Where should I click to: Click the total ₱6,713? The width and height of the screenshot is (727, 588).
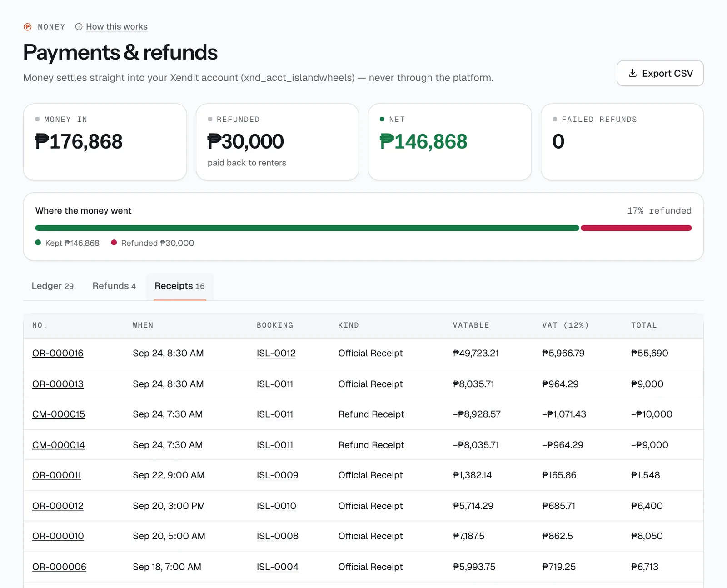(645, 567)
